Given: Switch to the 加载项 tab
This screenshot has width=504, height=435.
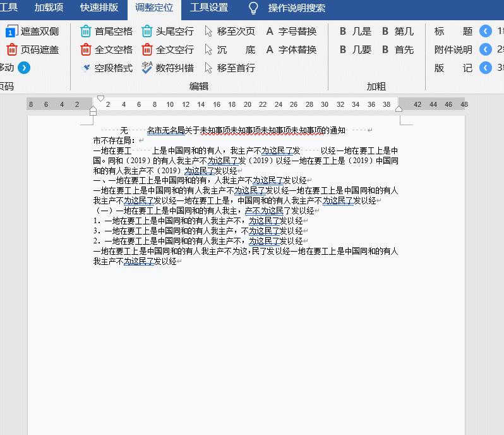Looking at the screenshot, I should pyautogui.click(x=49, y=8).
